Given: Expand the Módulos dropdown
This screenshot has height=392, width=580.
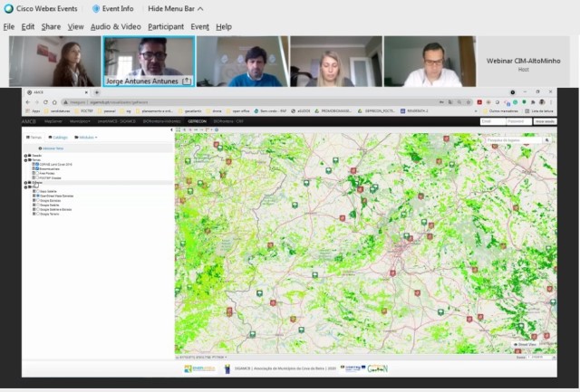Looking at the screenshot, I should coord(87,137).
